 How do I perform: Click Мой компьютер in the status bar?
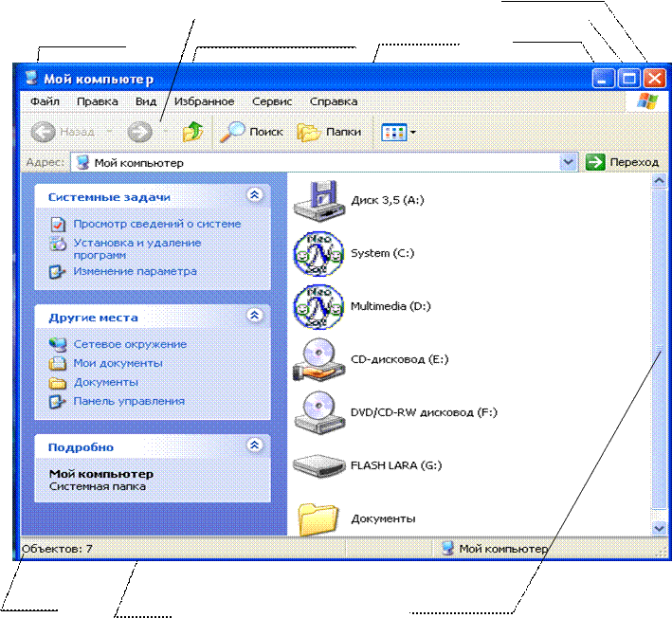503,549
